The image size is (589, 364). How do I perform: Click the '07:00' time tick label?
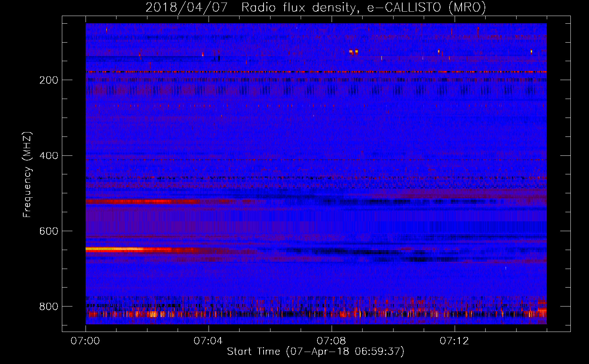pos(86,341)
